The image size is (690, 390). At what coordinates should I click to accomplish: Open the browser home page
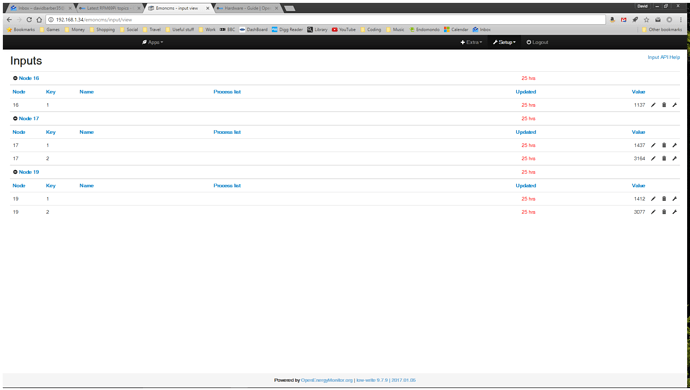tap(39, 20)
